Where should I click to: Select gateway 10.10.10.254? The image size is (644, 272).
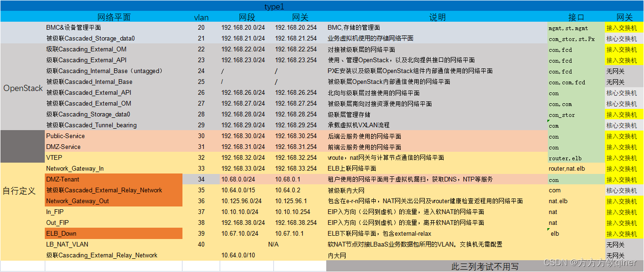click(300, 212)
